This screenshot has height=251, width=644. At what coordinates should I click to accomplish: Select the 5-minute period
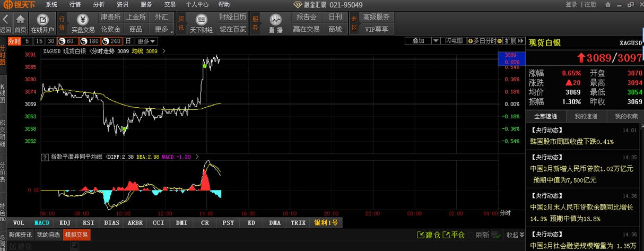tap(27, 41)
